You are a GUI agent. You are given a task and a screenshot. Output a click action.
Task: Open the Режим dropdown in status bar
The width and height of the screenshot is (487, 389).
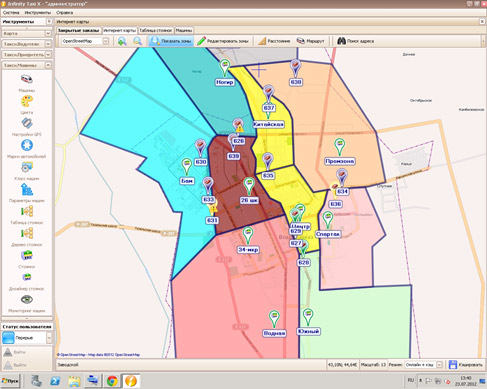(439, 365)
